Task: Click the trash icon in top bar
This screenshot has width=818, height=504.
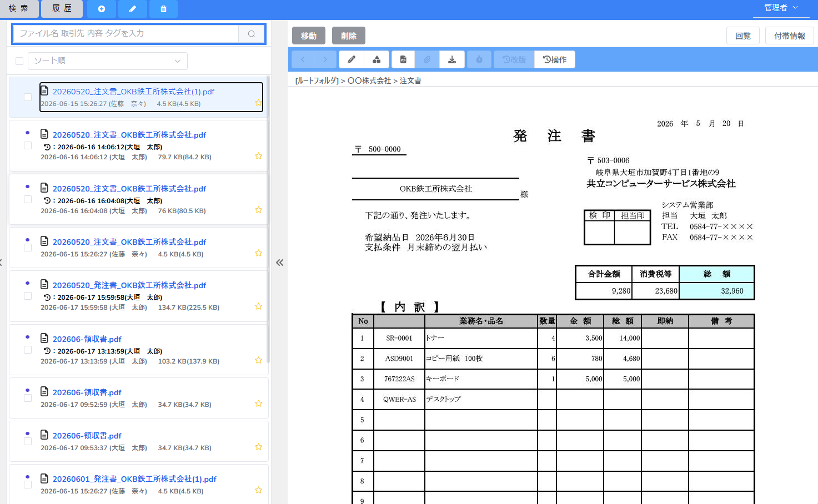Action: pyautogui.click(x=163, y=8)
